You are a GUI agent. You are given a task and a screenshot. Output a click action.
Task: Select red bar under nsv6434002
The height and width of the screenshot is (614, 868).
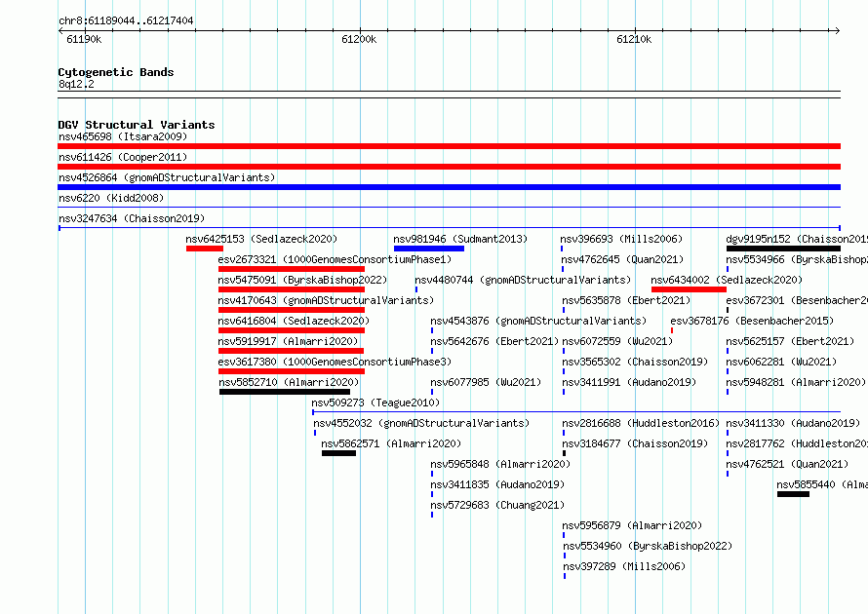(689, 289)
